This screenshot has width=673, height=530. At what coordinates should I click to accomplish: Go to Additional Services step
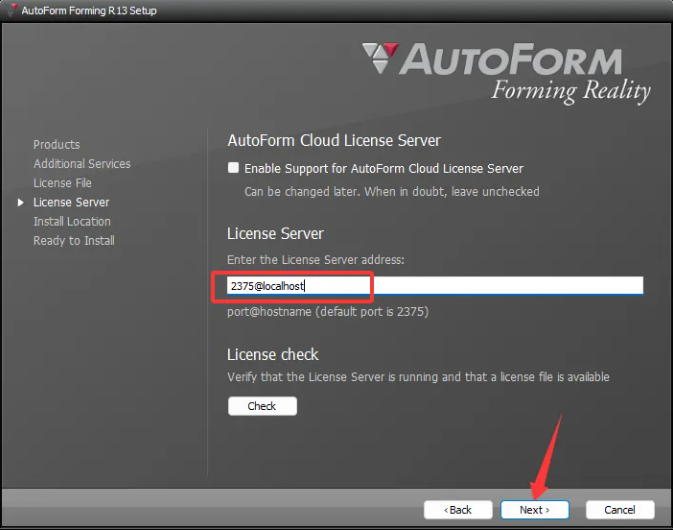pyautogui.click(x=82, y=164)
